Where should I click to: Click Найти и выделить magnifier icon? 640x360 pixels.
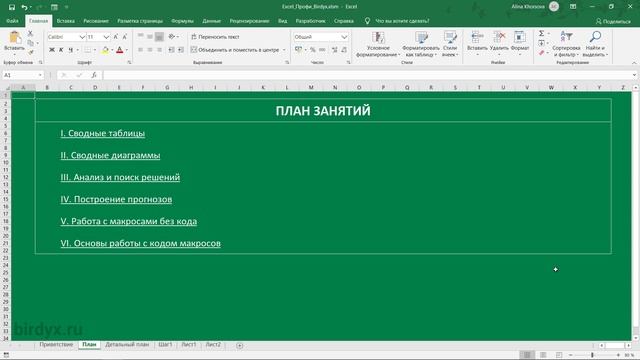(595, 38)
